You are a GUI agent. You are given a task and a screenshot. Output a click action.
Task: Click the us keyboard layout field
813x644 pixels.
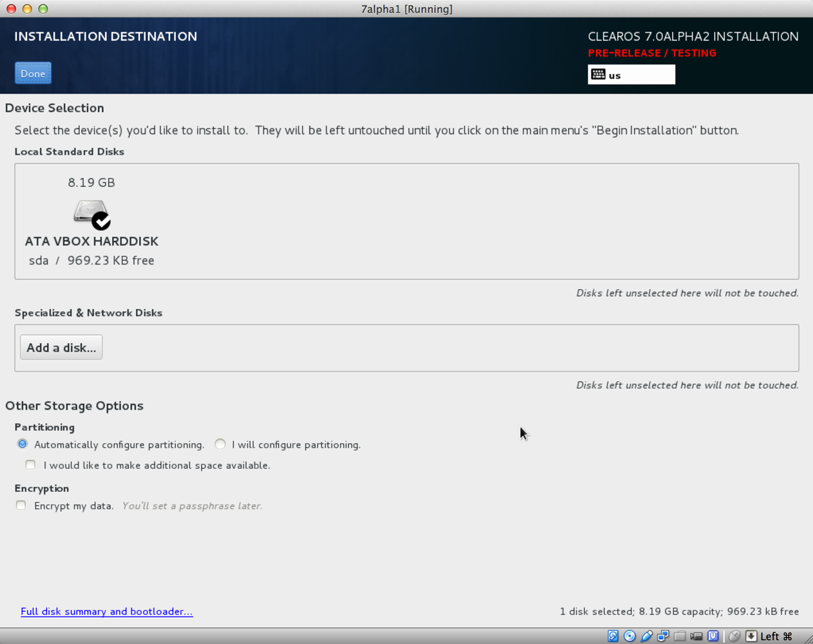pyautogui.click(x=631, y=75)
